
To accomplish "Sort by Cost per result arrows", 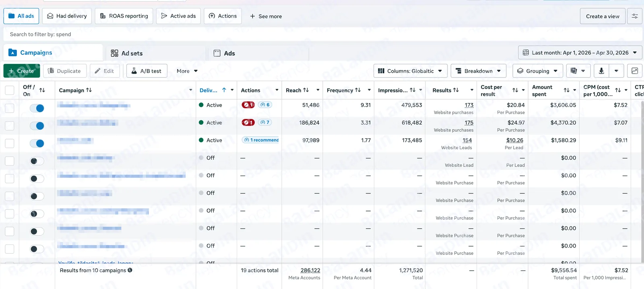I will tap(515, 90).
